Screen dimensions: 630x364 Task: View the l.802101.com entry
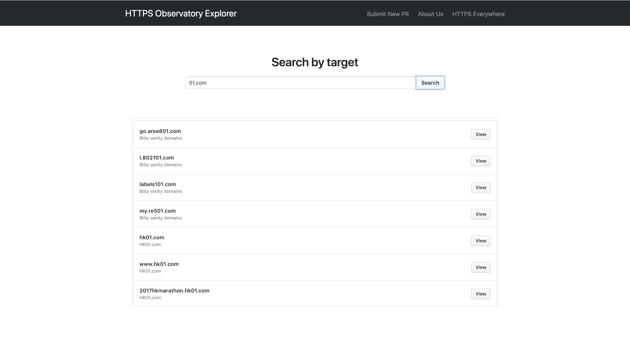tap(481, 161)
